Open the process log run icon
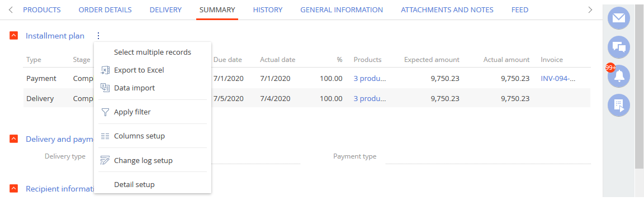This screenshot has width=644, height=201. tap(618, 105)
